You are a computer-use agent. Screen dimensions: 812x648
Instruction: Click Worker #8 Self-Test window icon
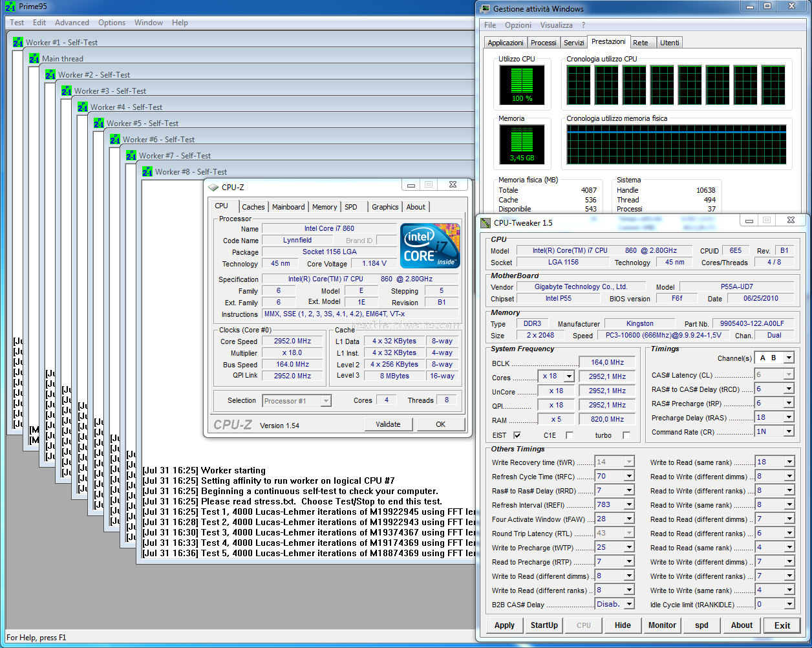[x=147, y=171]
